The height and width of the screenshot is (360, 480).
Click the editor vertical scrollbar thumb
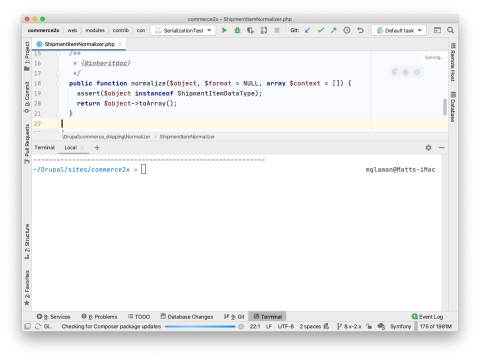[x=445, y=107]
